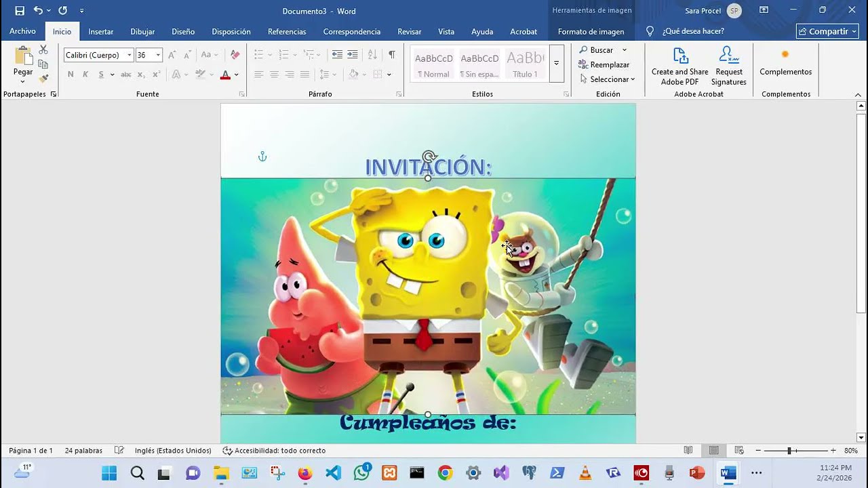Click the Accesibilidad: todo correcto status
Image resolution: width=868 pixels, height=488 pixels.
[274, 450]
